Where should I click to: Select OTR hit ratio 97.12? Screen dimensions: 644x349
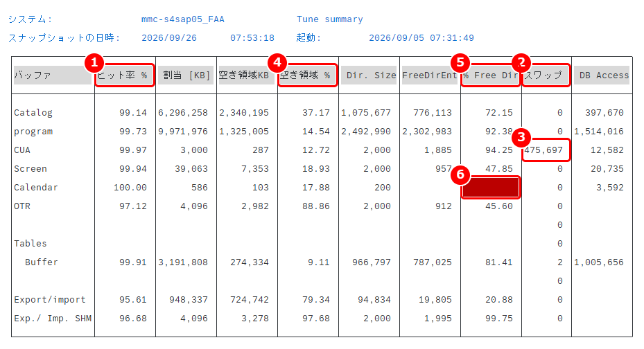point(132,206)
